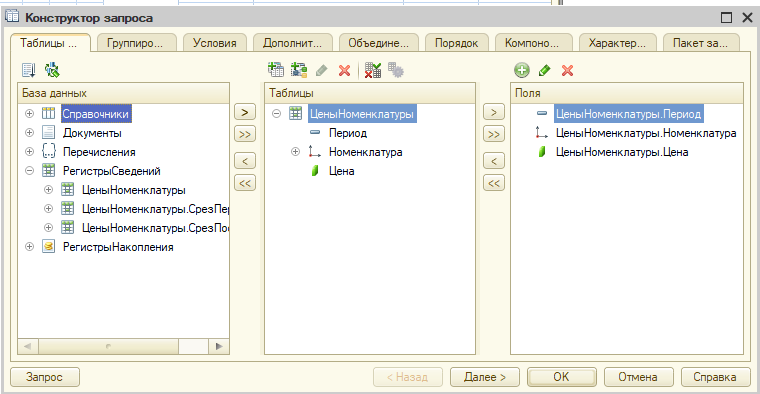Viewport: 760px width, 394px height.
Task: Expand the Документы node
Action: tap(30, 133)
